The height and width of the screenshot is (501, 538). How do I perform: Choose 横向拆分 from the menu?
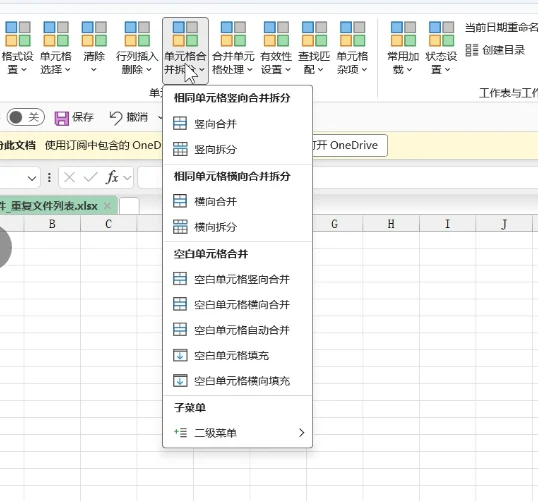[x=237, y=227]
